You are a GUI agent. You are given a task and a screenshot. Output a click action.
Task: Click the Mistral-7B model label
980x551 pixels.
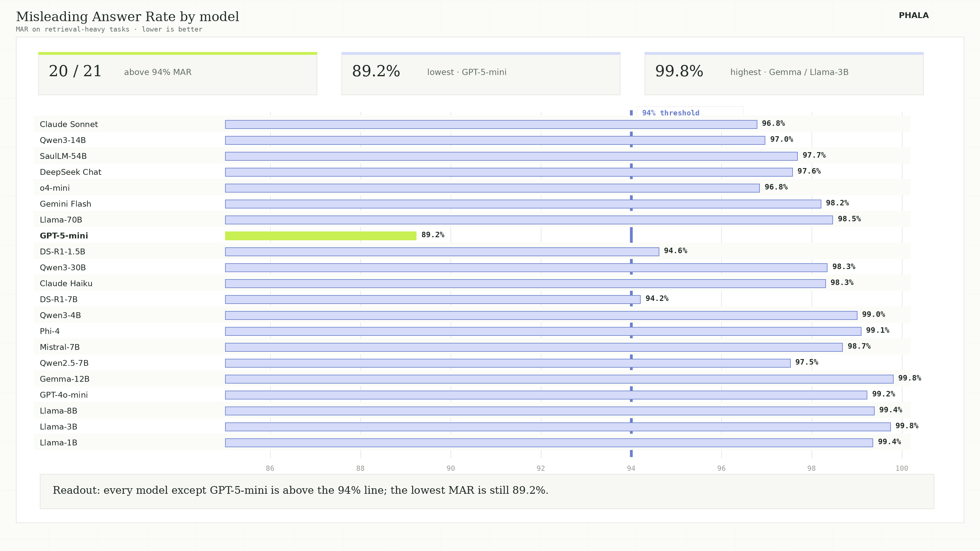tap(60, 347)
